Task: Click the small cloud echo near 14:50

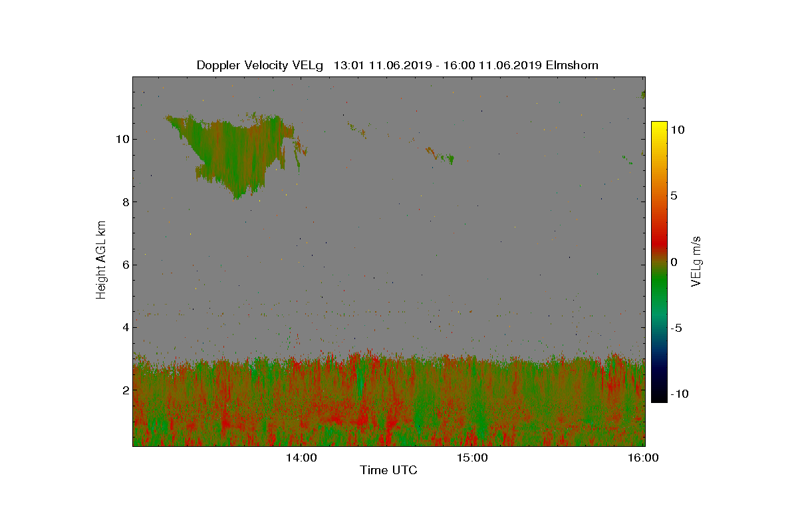Action: (x=440, y=156)
